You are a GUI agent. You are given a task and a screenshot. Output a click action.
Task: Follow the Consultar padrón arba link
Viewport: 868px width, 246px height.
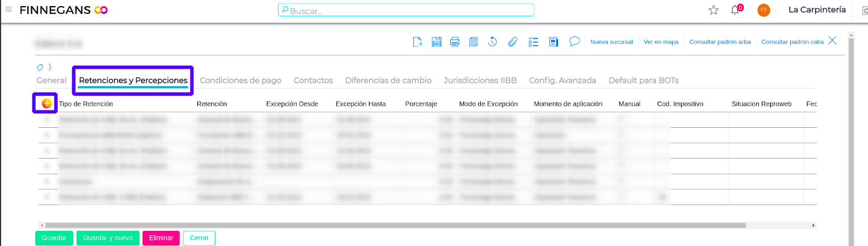720,42
